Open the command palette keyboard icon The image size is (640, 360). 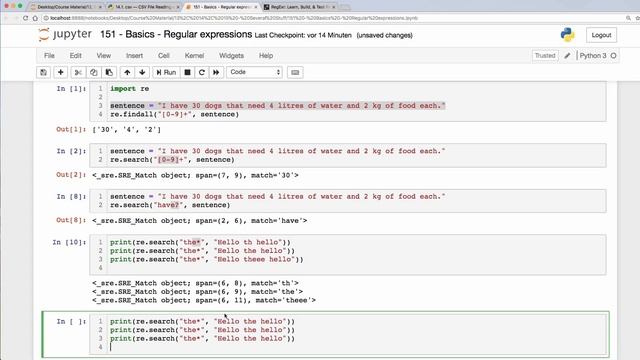(295, 72)
